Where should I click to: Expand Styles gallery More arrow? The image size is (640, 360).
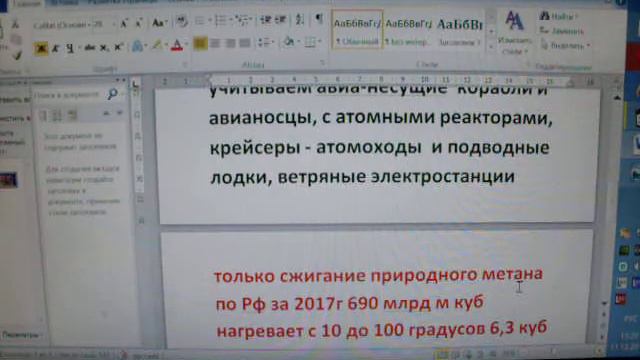[491, 47]
